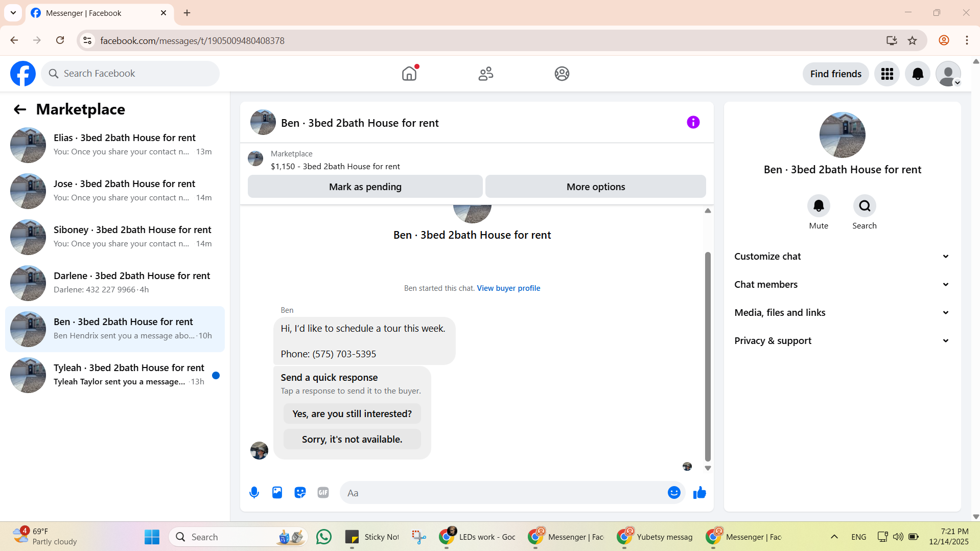Image resolution: width=980 pixels, height=551 pixels.
Task: Switch to Yubetsy messages taskbar window
Action: point(655,537)
